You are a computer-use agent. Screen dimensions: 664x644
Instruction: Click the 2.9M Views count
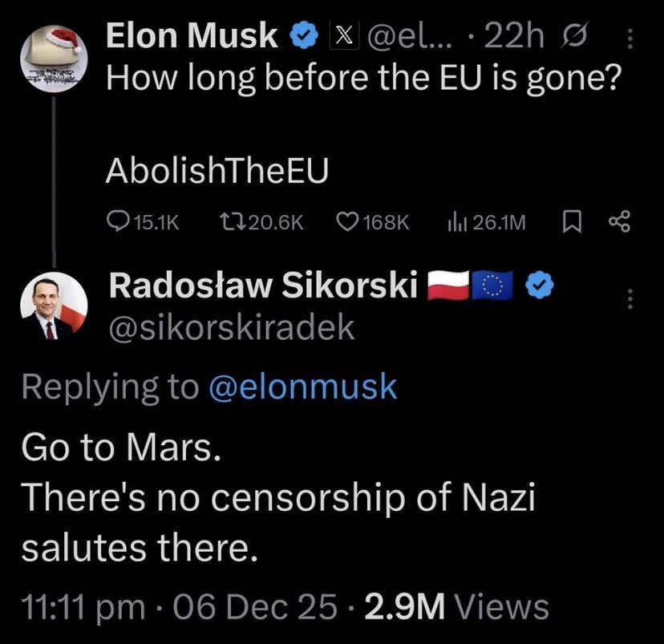pos(457,607)
